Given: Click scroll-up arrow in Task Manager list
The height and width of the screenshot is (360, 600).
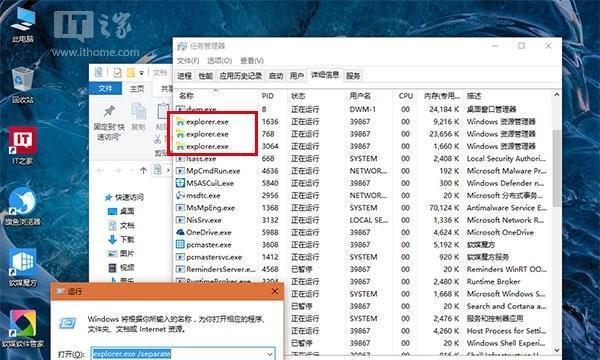Looking at the screenshot, I should click(557, 94).
